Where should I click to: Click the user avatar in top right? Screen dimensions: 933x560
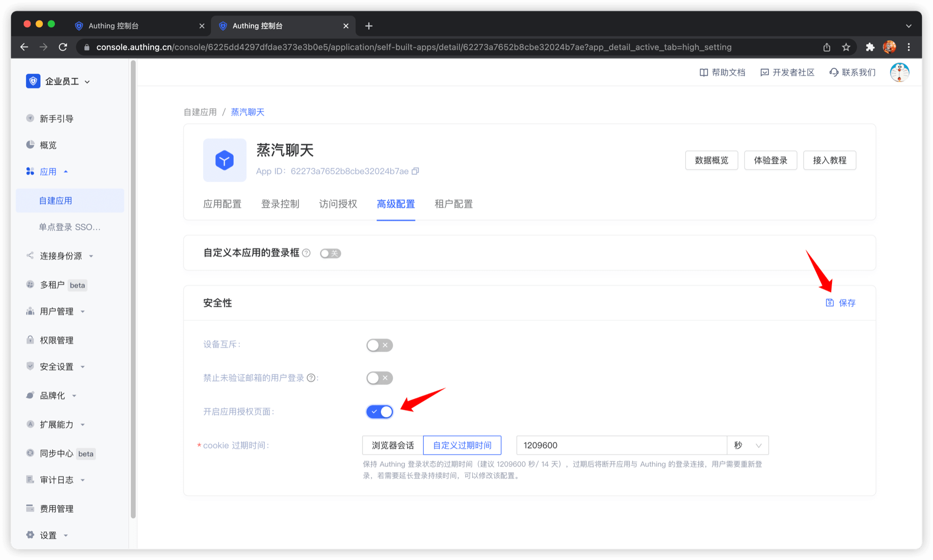point(899,72)
